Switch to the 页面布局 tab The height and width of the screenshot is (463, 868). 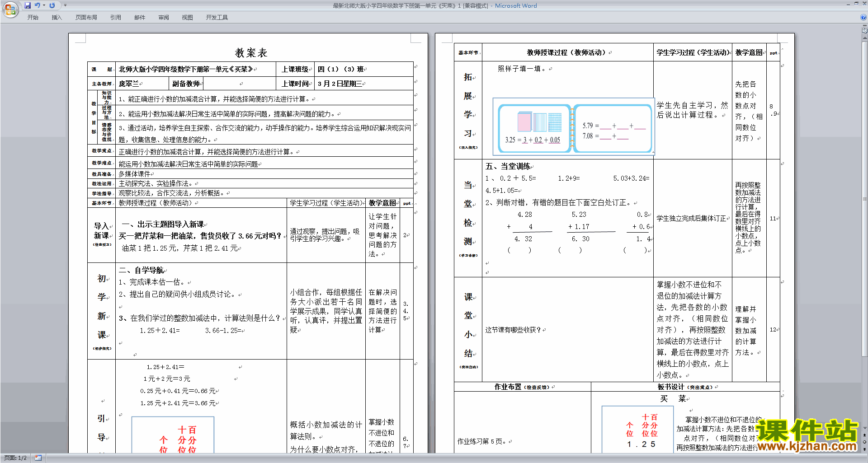point(86,18)
